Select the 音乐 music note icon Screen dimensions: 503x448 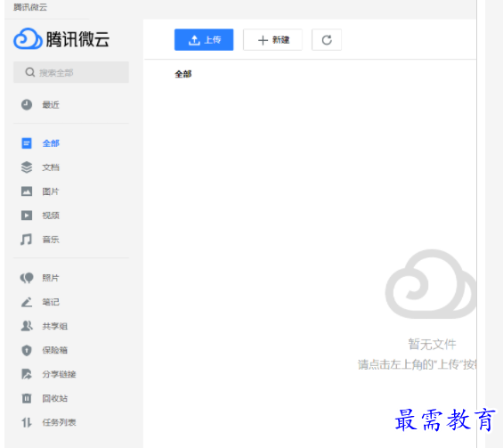(x=27, y=240)
